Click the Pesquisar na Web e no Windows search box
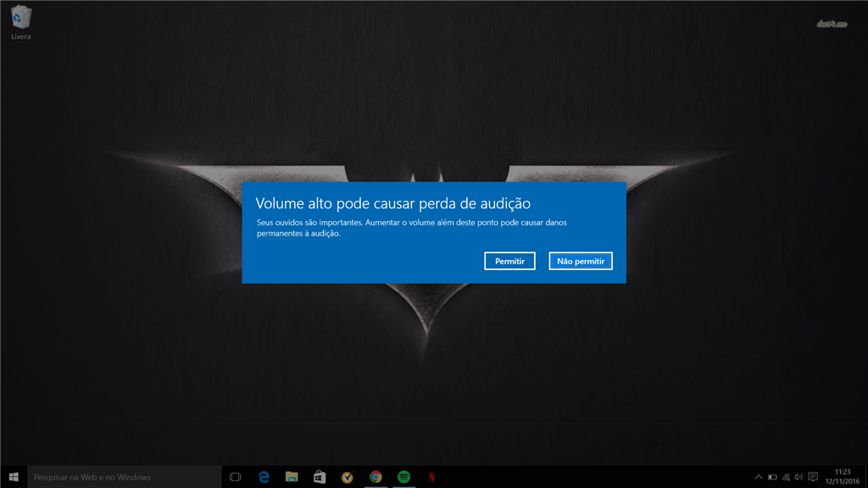Viewport: 868px width, 488px height. click(x=125, y=477)
